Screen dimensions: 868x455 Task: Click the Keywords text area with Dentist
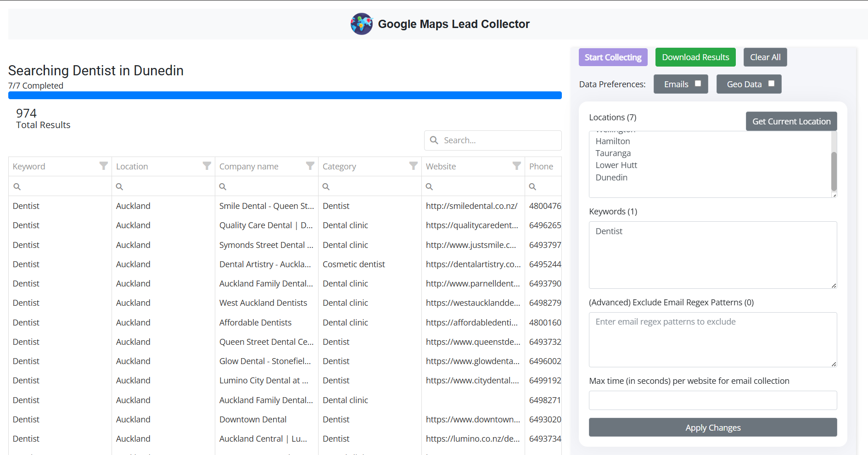coord(713,255)
